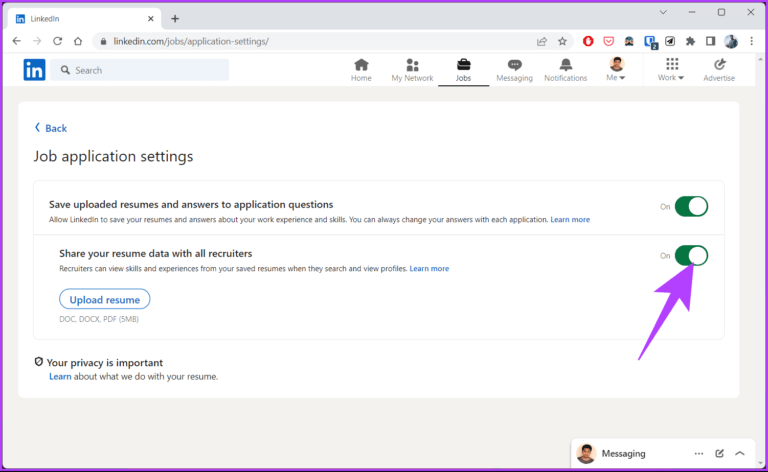This screenshot has height=472, width=768.
Task: Click the Messaging overlay header
Action: tap(663, 453)
